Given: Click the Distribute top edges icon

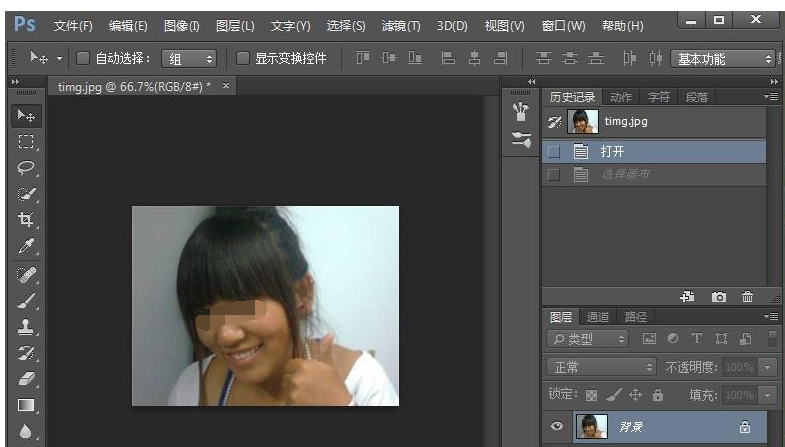Looking at the screenshot, I should coord(543,58).
